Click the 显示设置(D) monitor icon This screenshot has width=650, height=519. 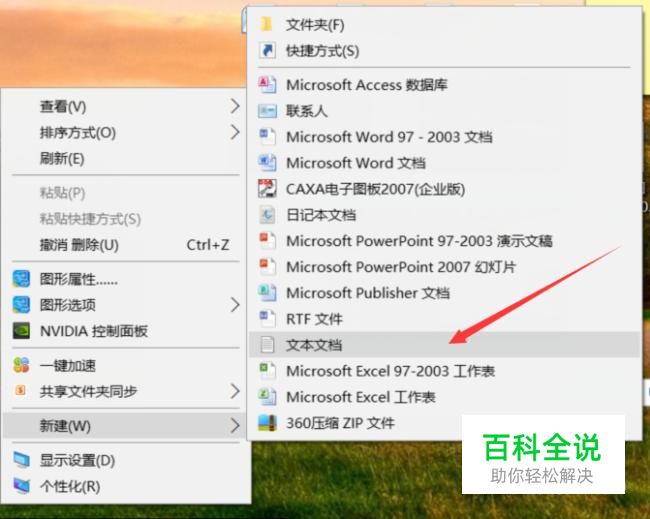coord(21,460)
